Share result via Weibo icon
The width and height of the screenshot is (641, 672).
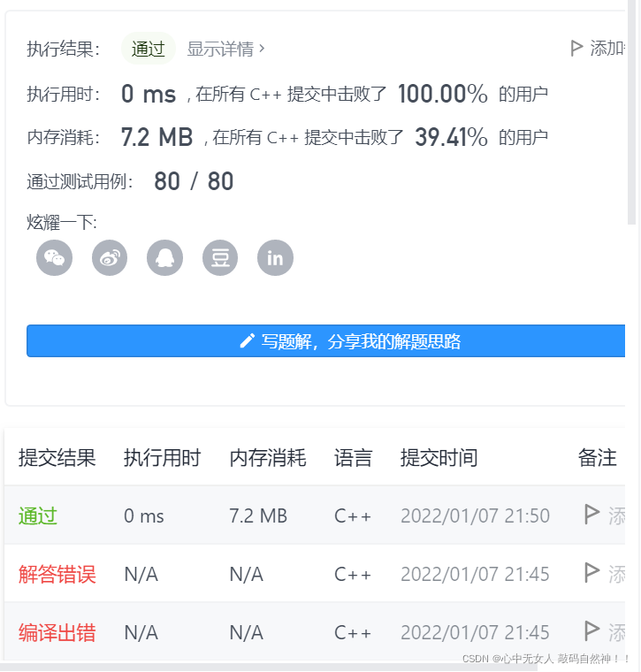(110, 257)
